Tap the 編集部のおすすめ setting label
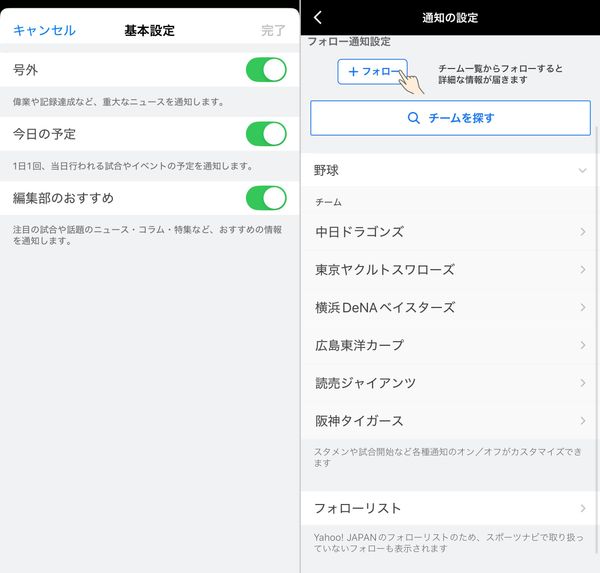This screenshot has height=573, width=600. [x=63, y=198]
